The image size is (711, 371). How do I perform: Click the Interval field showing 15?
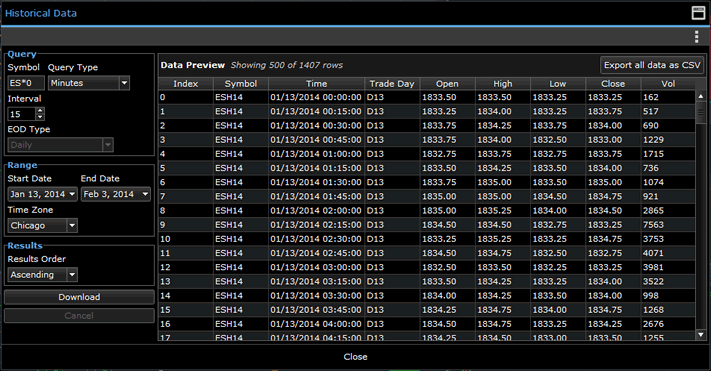[21, 114]
